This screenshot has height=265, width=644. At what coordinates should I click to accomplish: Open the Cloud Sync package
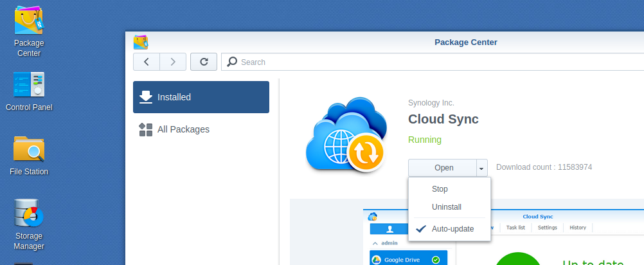[x=443, y=168]
